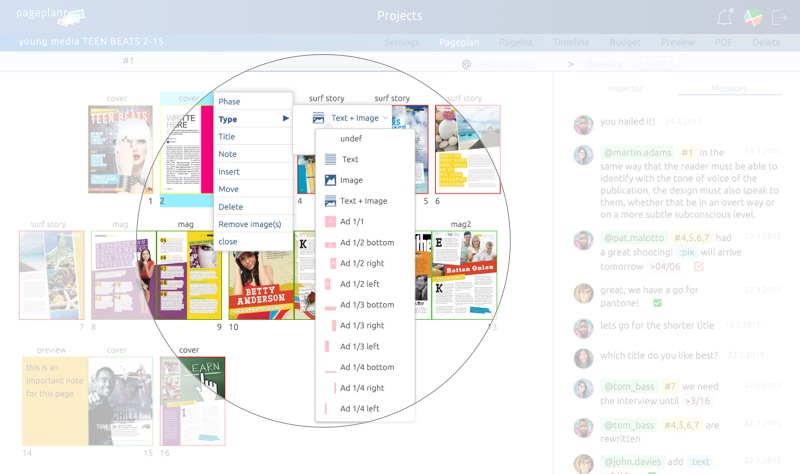
Task: Select the Teen Beats cover page 1
Action: coord(120,149)
